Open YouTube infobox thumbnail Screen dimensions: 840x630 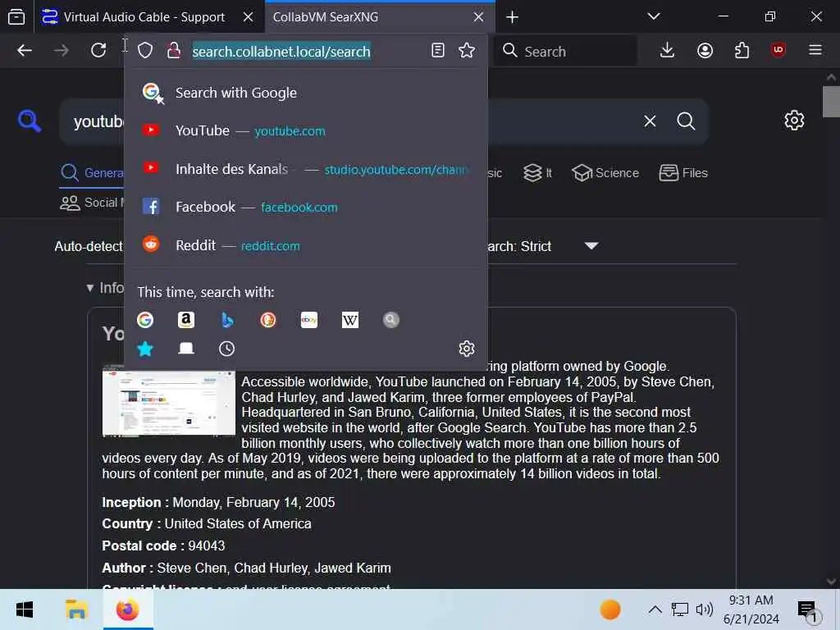point(169,402)
